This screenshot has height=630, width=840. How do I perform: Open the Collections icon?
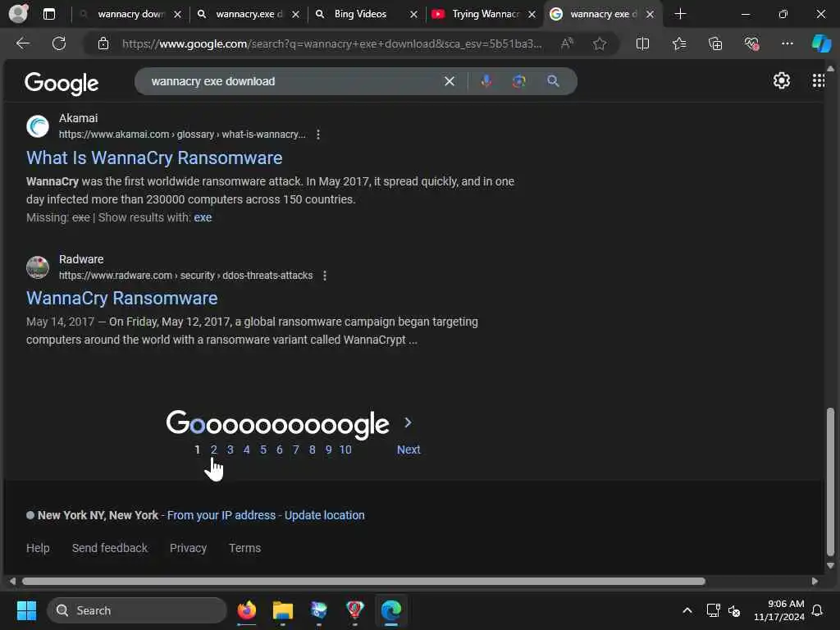pyautogui.click(x=715, y=44)
